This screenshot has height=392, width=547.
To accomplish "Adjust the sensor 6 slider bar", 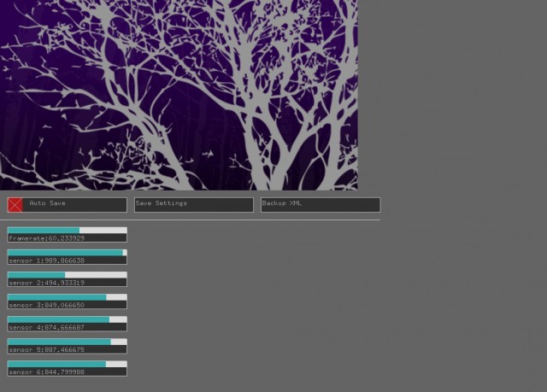I will [x=68, y=364].
